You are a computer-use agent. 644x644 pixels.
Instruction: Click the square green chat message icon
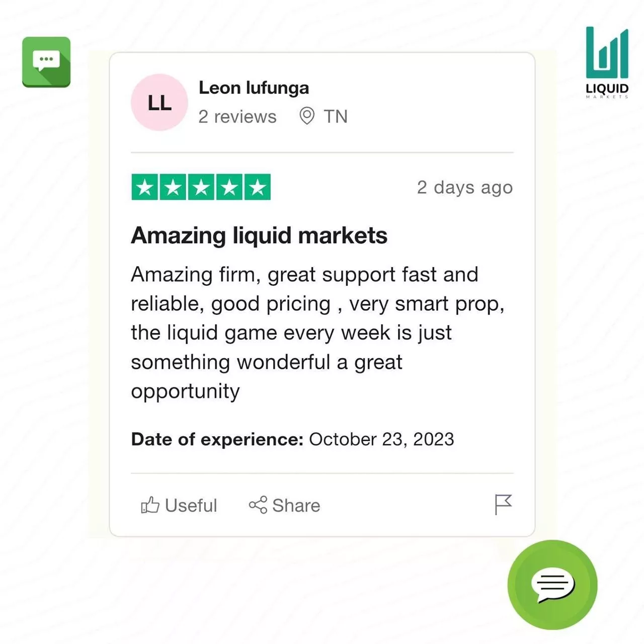pyautogui.click(x=46, y=62)
